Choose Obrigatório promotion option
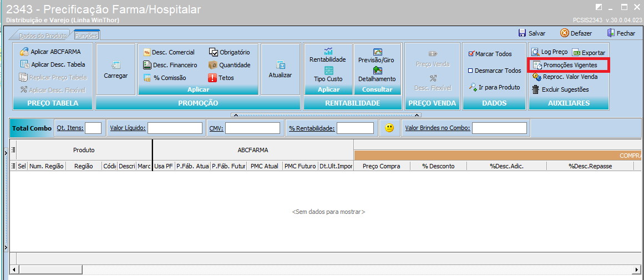The height and width of the screenshot is (280, 644). [229, 52]
